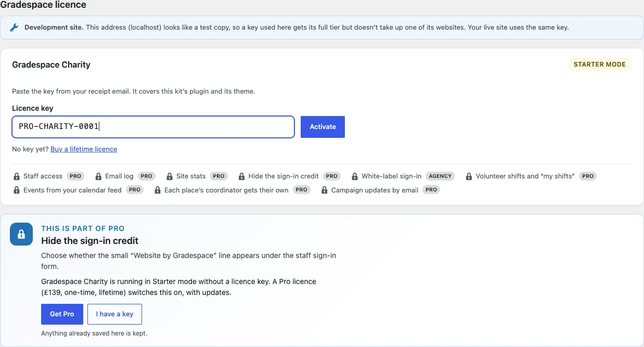Viewport: 644px width, 347px height.
Task: Click the lock icon beside Each place's coordinator
Action: click(x=158, y=190)
